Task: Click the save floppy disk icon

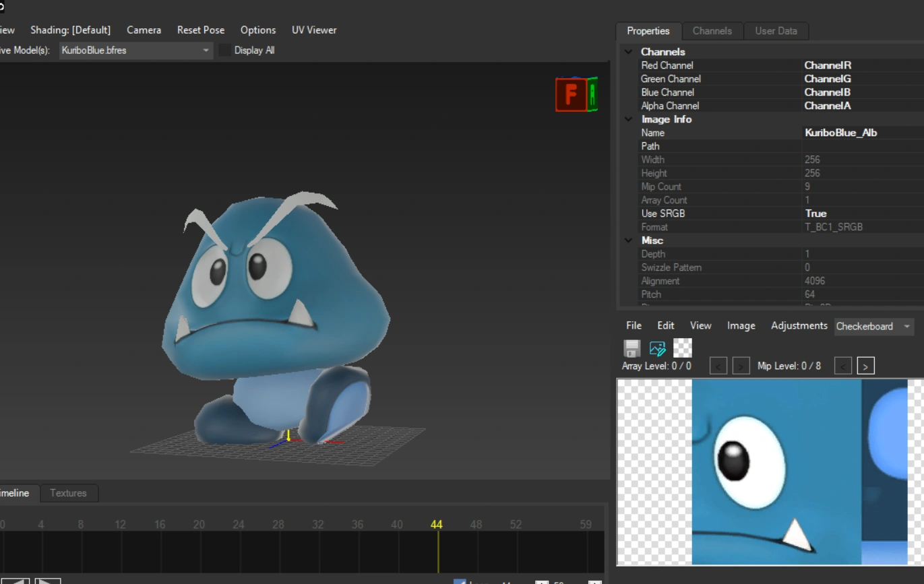Action: [x=632, y=348]
